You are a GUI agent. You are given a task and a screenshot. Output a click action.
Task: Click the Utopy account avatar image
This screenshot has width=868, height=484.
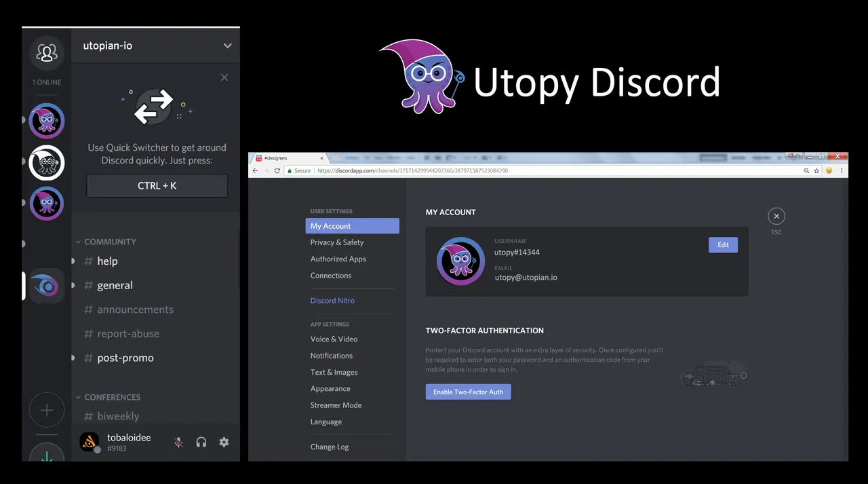(x=461, y=261)
